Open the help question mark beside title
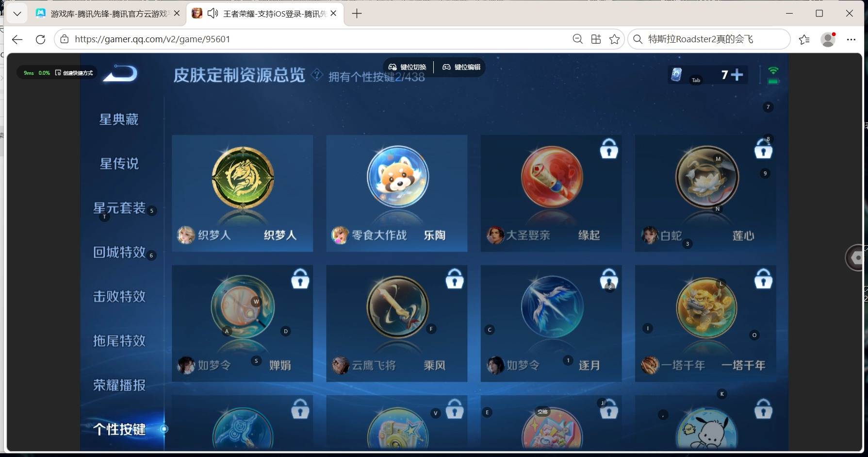This screenshot has height=457, width=868. click(317, 75)
